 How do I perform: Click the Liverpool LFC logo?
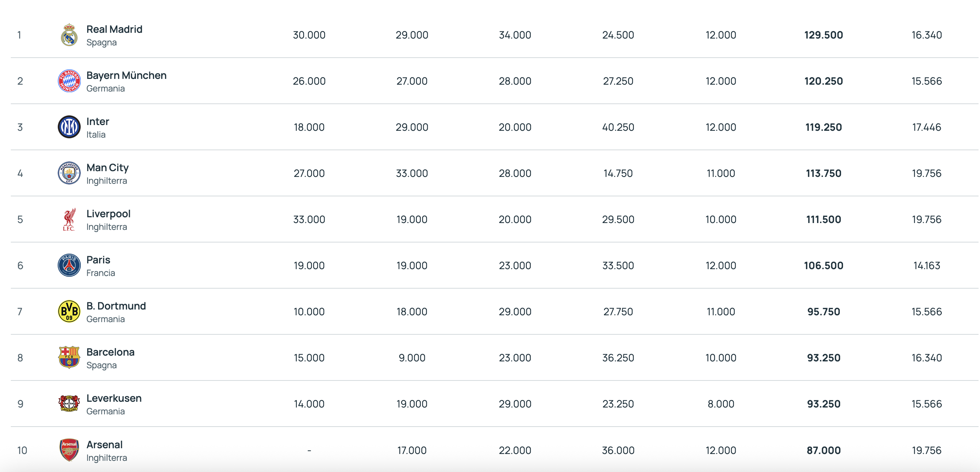(x=69, y=219)
